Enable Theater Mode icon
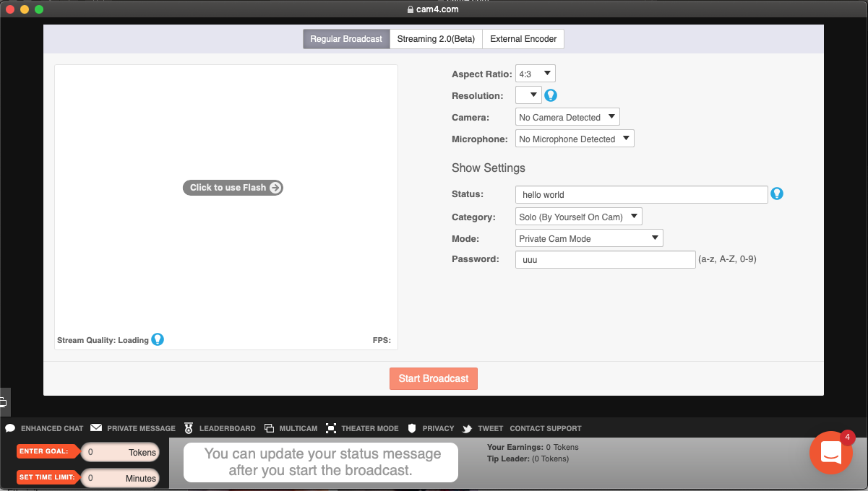The height and width of the screenshot is (491, 868). (331, 428)
